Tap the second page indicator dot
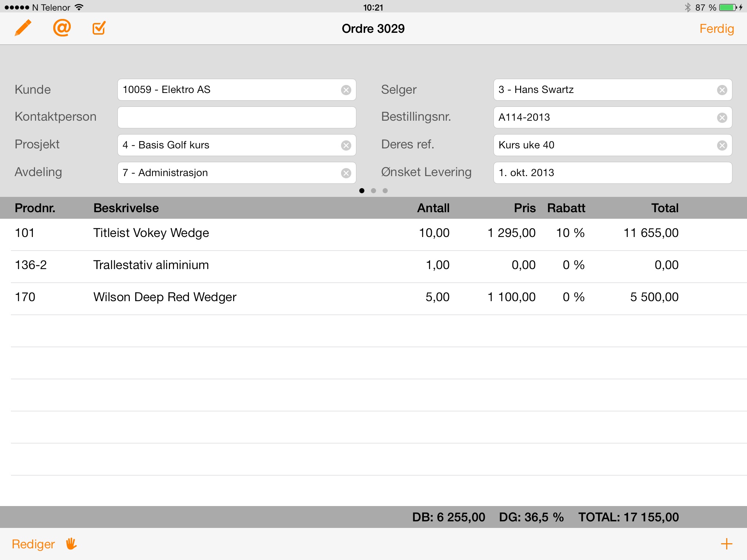The height and width of the screenshot is (560, 747). point(373,191)
